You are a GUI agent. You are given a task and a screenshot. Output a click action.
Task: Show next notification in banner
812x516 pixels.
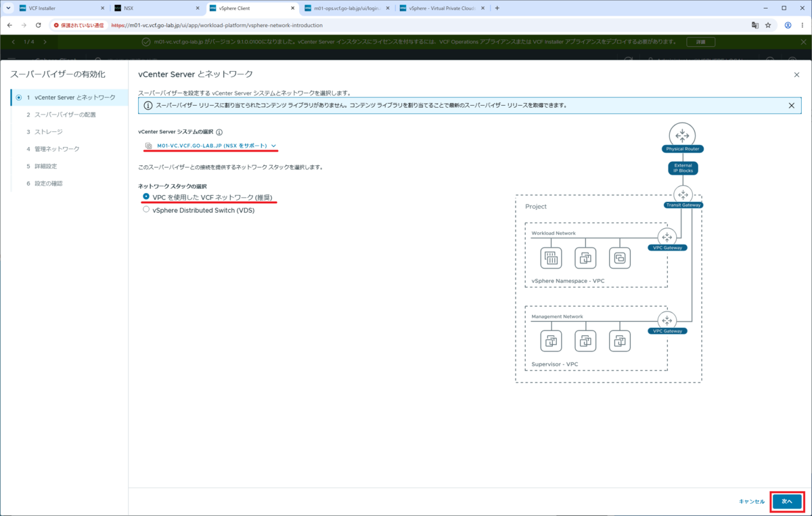45,42
